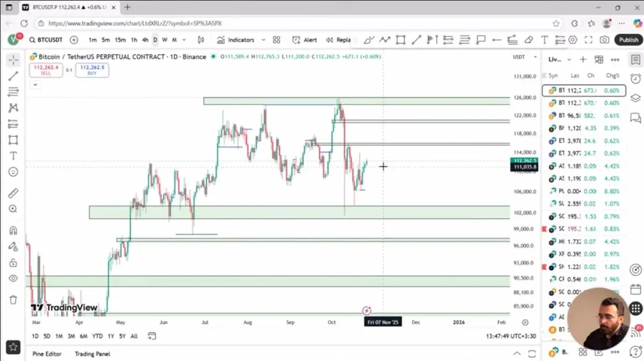The image size is (644, 361).
Task: Click the SELL price button
Action: (46, 70)
